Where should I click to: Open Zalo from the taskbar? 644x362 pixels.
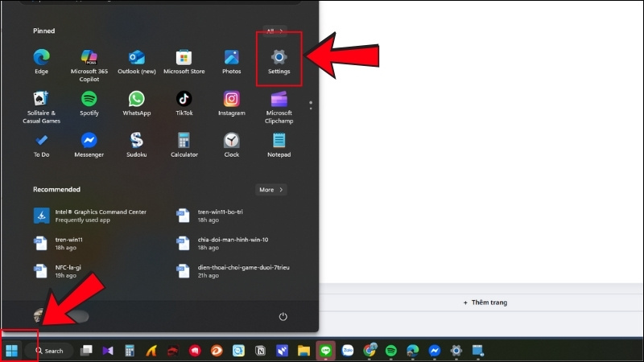point(348,351)
